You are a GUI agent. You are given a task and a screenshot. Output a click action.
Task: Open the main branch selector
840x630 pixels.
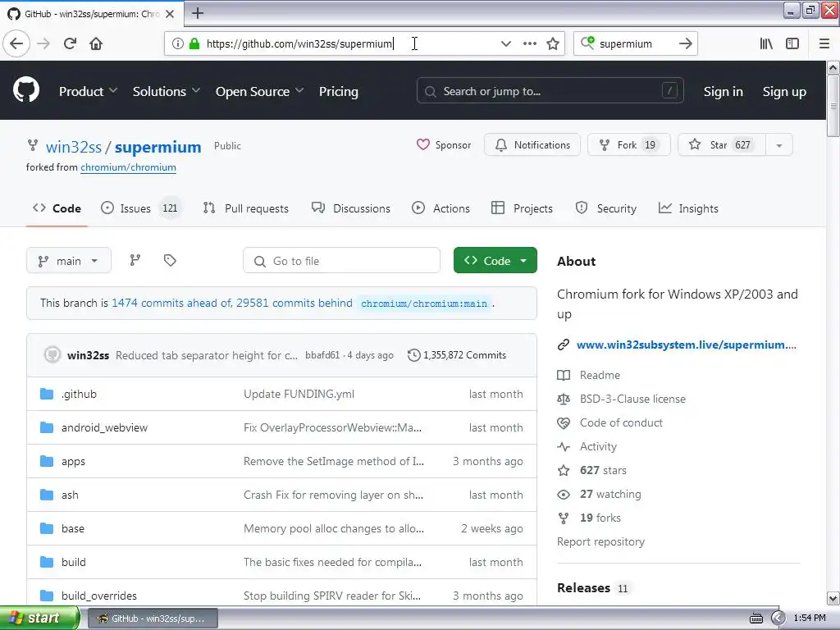pos(69,261)
